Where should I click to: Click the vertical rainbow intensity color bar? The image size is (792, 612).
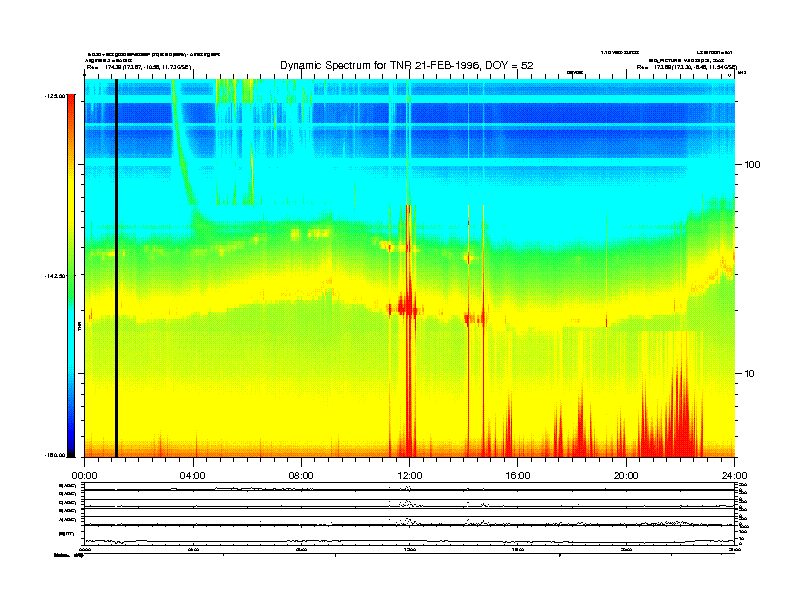pos(71,276)
